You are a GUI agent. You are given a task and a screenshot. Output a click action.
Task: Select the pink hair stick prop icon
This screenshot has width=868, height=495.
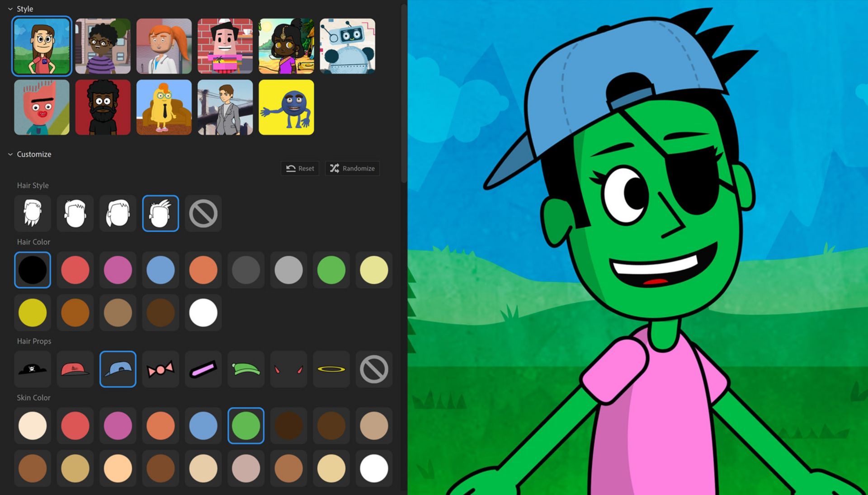coord(202,368)
